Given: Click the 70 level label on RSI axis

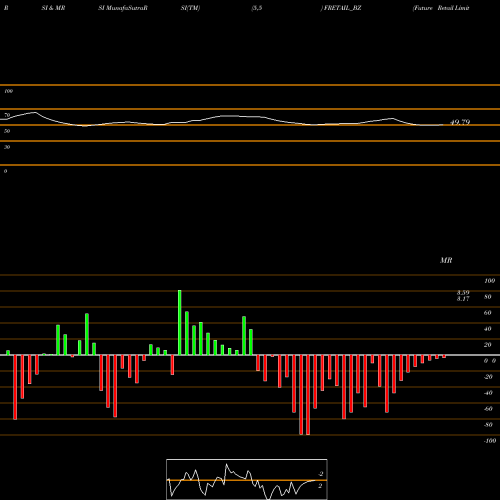Looking at the screenshot, I should click(x=7, y=115).
